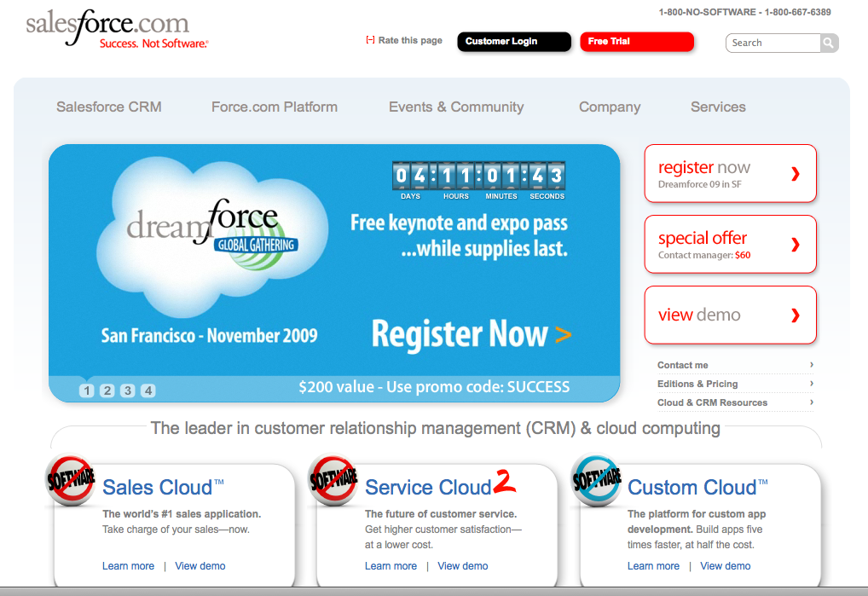Click the No Software badge beside Service Cloud

(x=333, y=479)
